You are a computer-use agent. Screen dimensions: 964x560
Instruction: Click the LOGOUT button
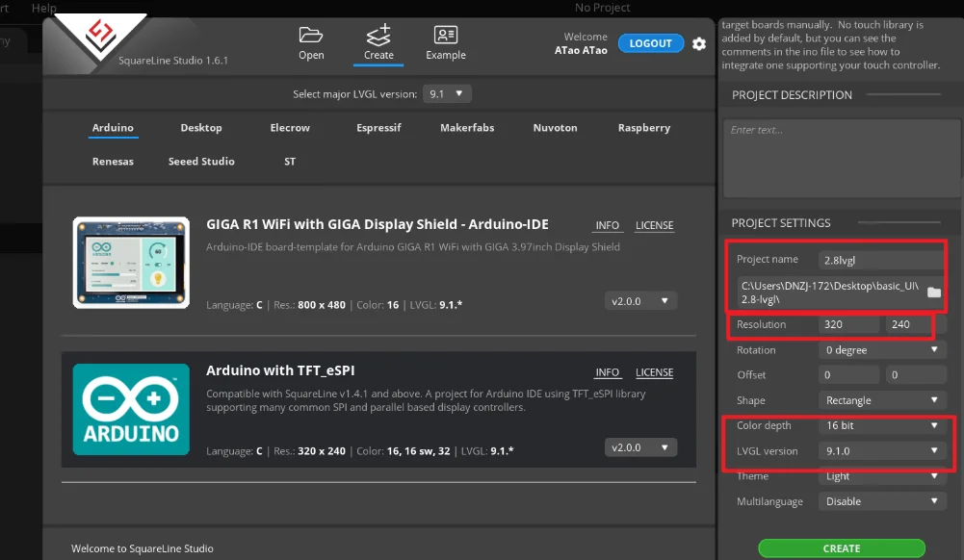coord(650,43)
